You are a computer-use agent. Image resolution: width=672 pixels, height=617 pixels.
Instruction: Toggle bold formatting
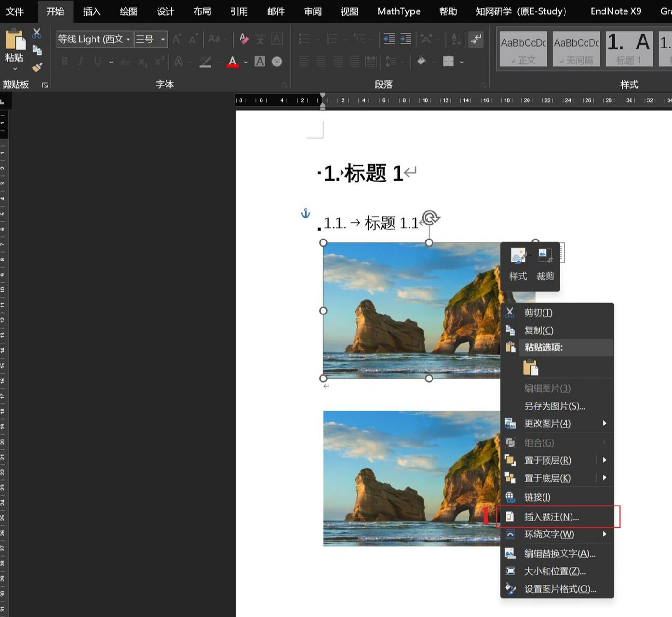point(64,61)
